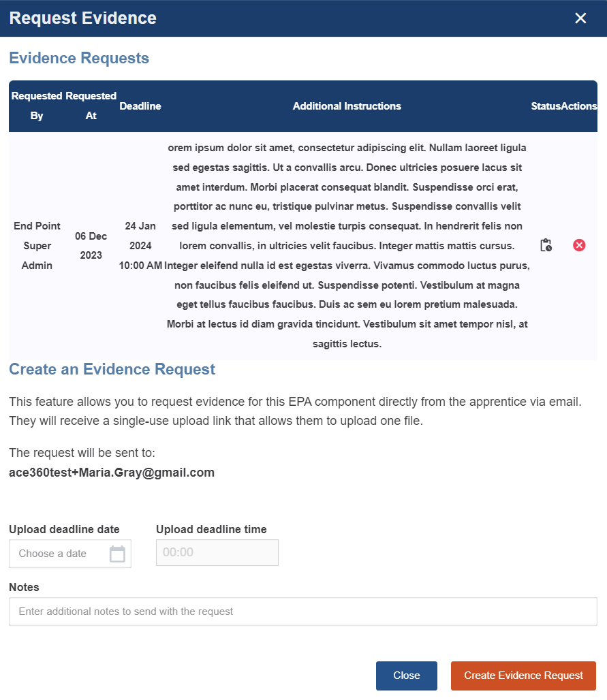The image size is (607, 700).
Task: Click the Additional Instructions column header
Action: 347,106
